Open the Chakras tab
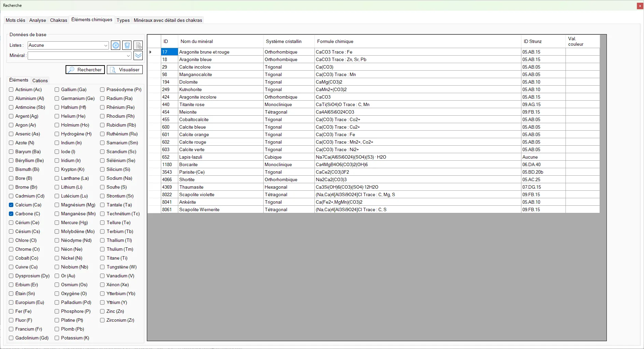The width and height of the screenshot is (644, 349). (59, 20)
